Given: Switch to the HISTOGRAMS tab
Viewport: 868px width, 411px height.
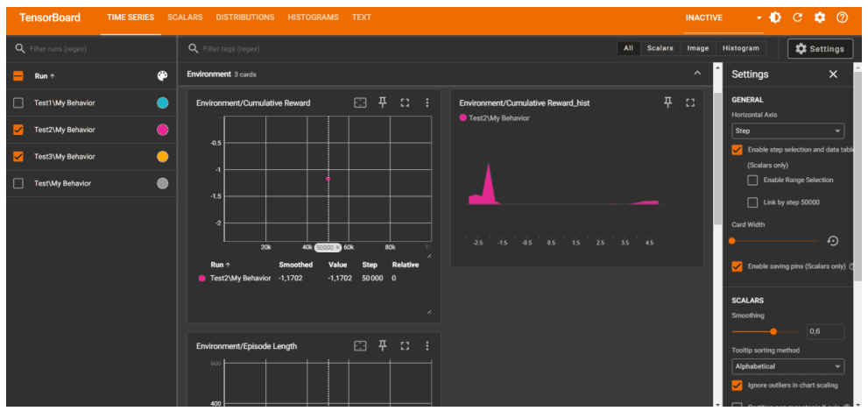Looking at the screenshot, I should pos(313,18).
